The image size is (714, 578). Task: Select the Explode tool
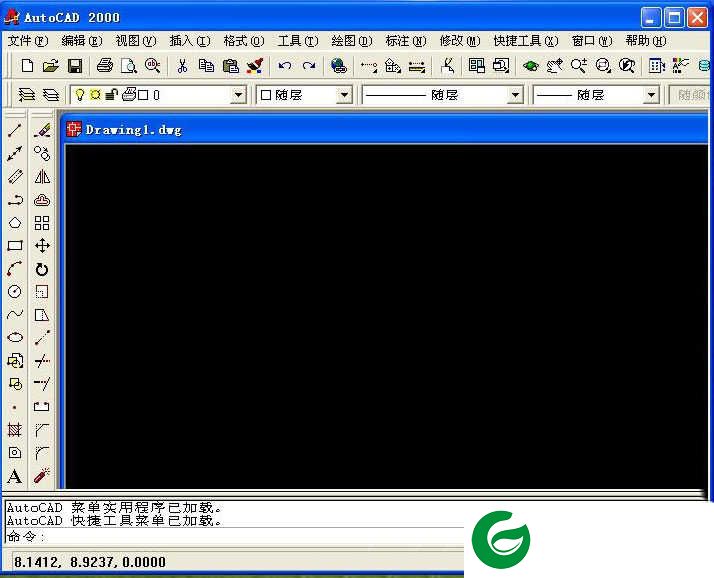42,476
